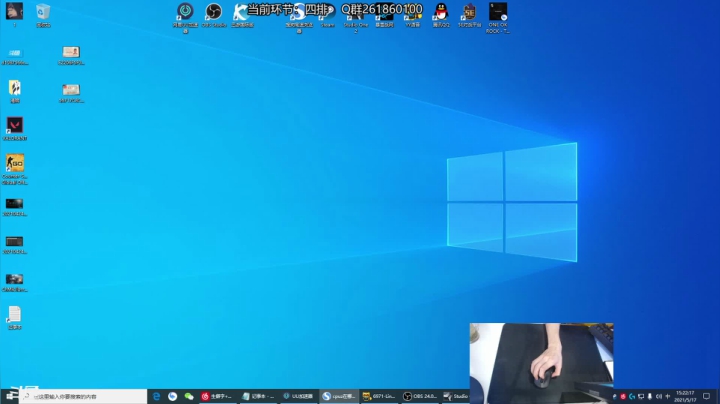Switch to the active Sogou browser taskbar window
The image size is (720, 404).
(338, 396)
